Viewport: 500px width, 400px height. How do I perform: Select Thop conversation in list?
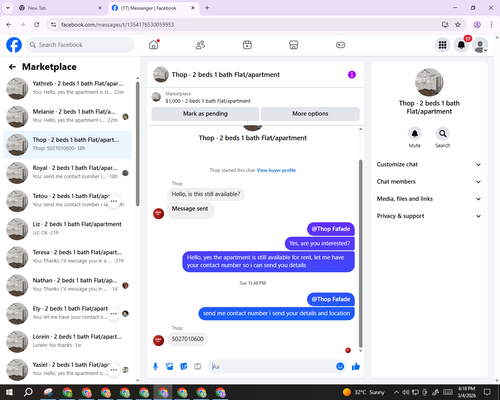(67, 145)
